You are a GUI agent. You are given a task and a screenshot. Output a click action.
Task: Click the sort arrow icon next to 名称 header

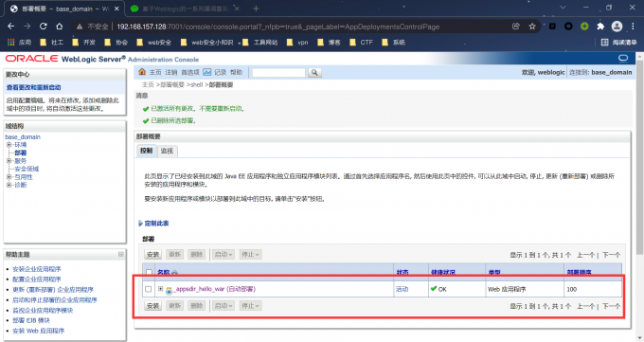tap(174, 272)
